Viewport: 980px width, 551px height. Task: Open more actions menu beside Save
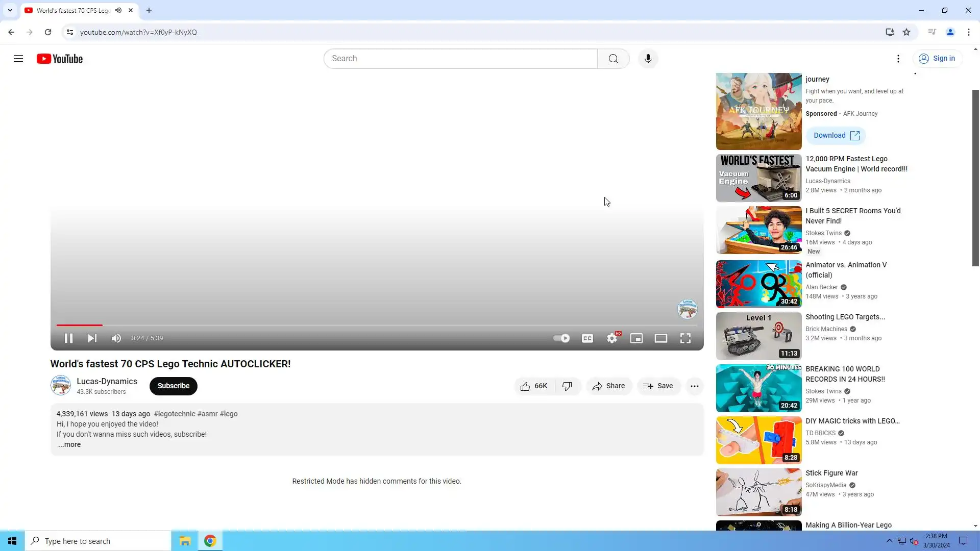695,386
